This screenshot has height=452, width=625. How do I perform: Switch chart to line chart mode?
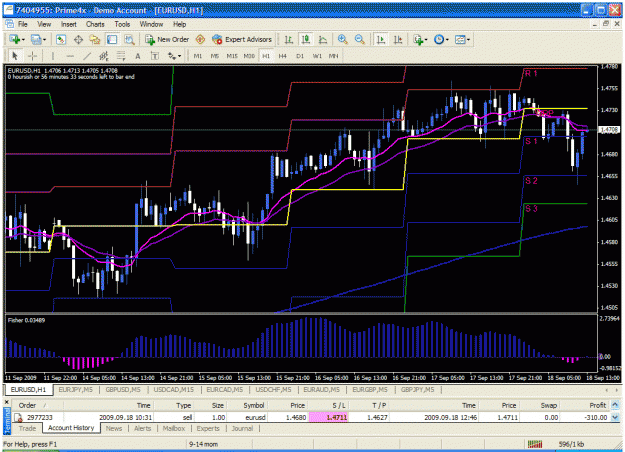tap(323, 39)
